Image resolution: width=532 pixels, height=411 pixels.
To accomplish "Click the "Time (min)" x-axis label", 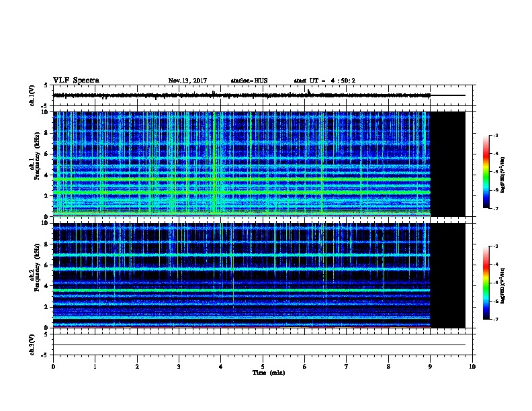I will (x=269, y=373).
